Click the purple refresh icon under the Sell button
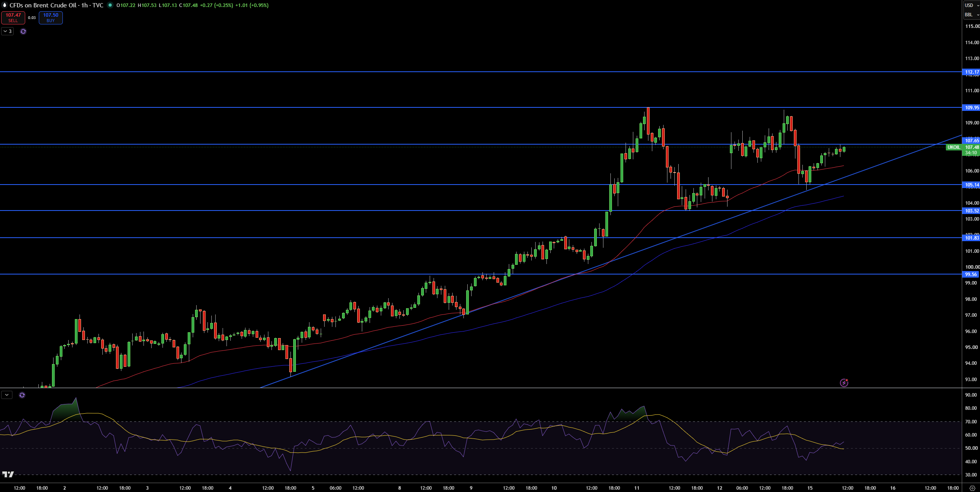This screenshot has height=492, width=980. point(23,31)
